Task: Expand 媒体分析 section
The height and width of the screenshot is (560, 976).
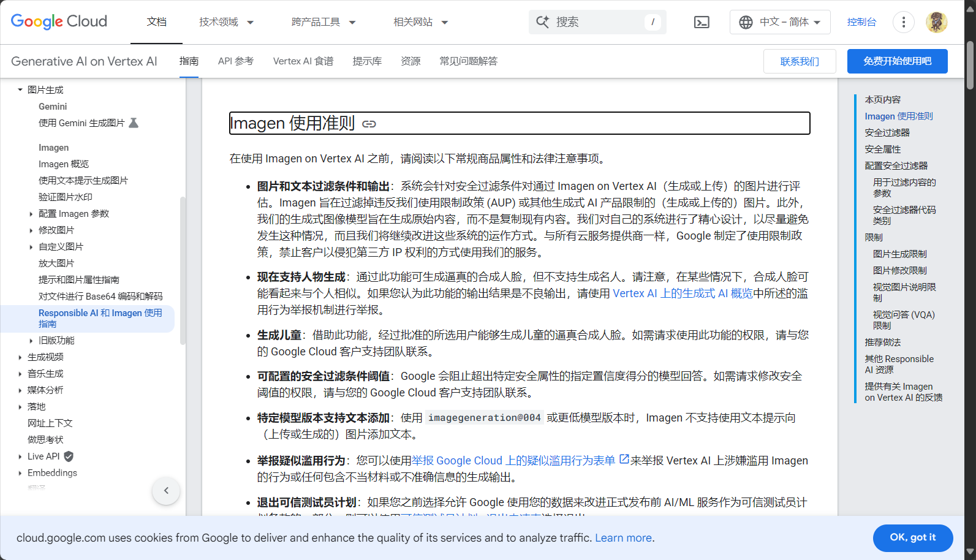Action: pyautogui.click(x=20, y=390)
